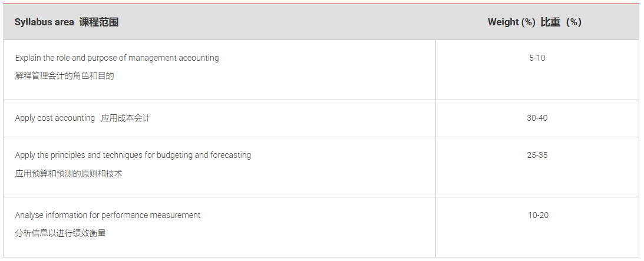Click the 应用预算和预测的原则和技术 line

click(x=68, y=174)
